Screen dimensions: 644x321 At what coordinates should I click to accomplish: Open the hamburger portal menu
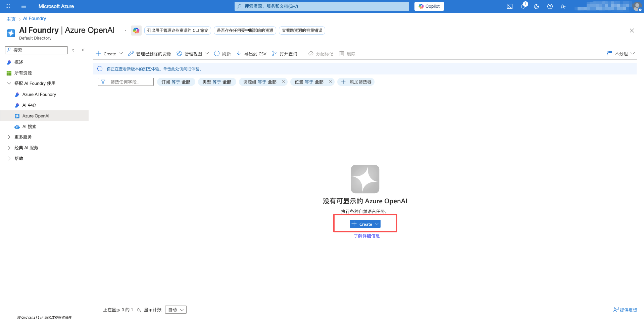[x=23, y=6]
